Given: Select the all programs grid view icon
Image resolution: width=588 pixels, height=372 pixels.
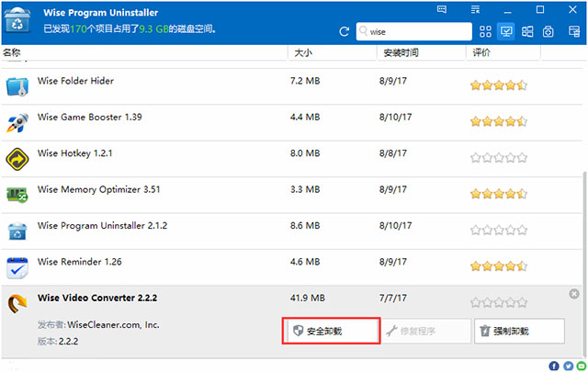Looking at the screenshot, I should pyautogui.click(x=486, y=32).
